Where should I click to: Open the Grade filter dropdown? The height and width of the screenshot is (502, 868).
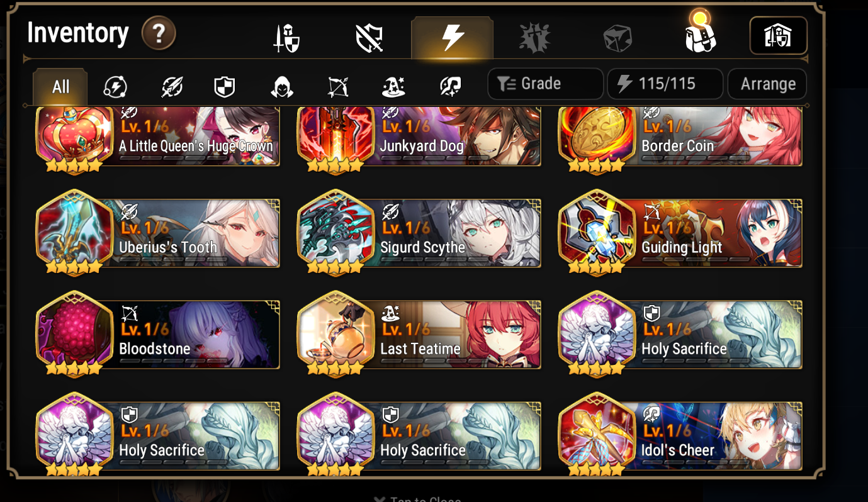545,84
